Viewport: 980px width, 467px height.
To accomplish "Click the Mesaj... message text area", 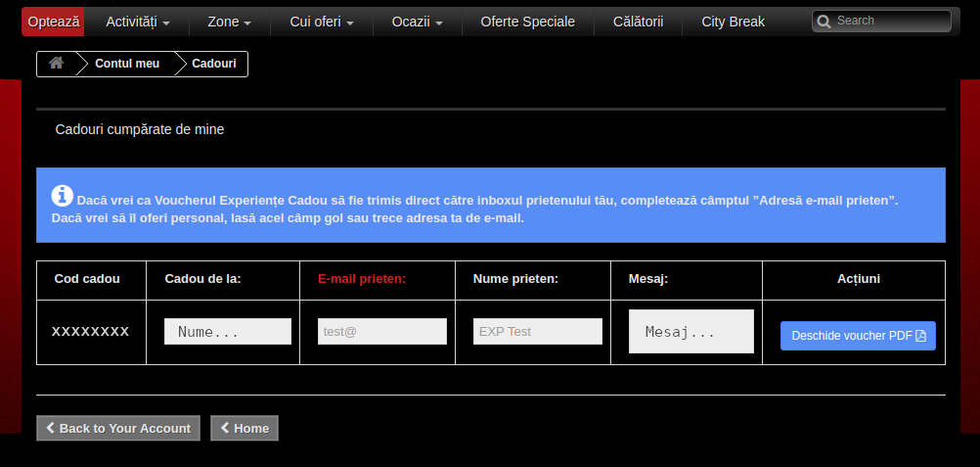I will coord(690,332).
